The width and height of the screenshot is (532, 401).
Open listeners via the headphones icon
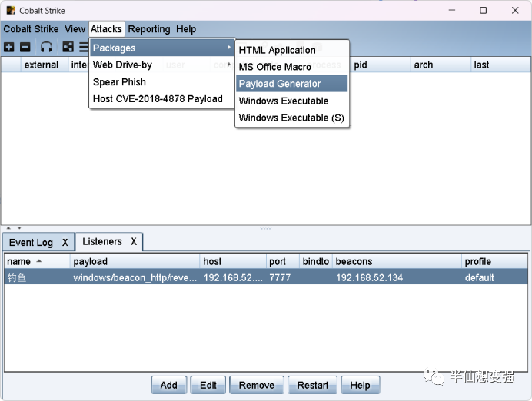[x=46, y=47]
